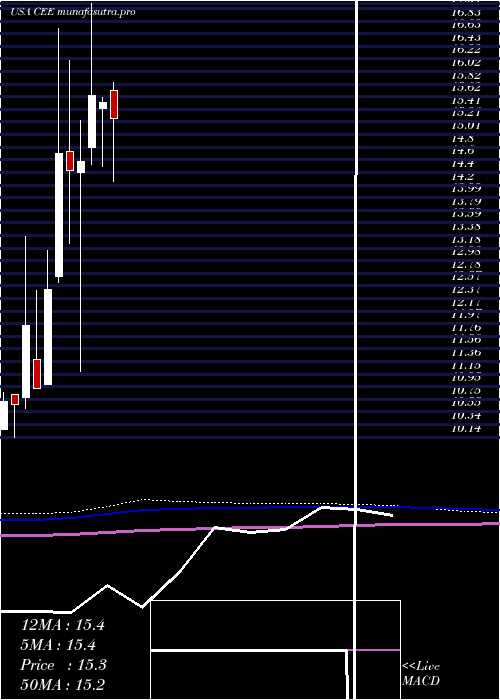The image size is (500, 700).
Task: Click the 10.14 price axis label
Action: click(466, 429)
